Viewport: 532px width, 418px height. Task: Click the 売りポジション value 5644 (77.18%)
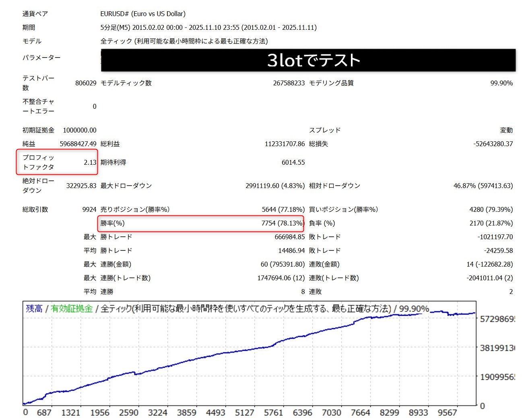point(283,209)
